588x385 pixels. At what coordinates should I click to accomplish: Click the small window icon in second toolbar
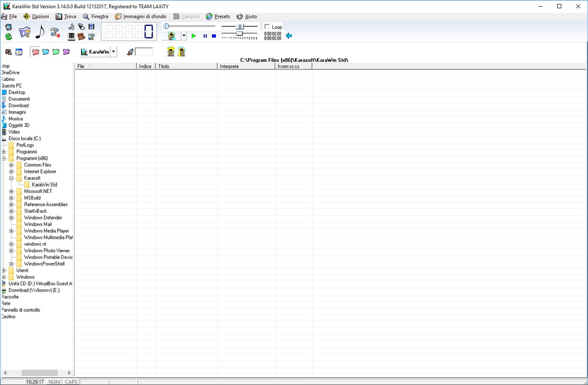(19, 52)
